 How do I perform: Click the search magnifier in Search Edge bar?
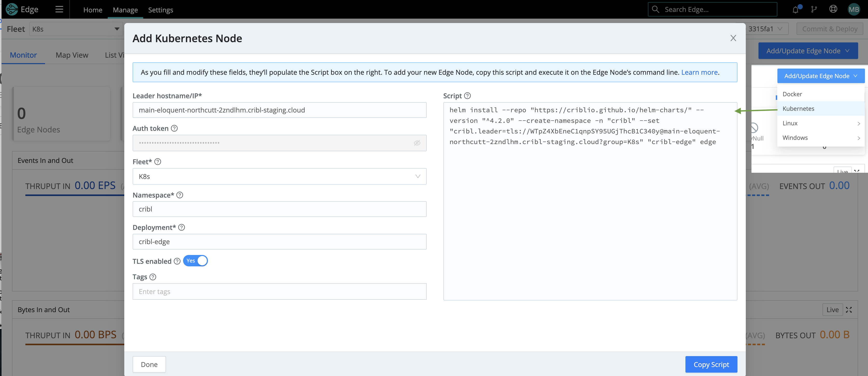pos(655,9)
